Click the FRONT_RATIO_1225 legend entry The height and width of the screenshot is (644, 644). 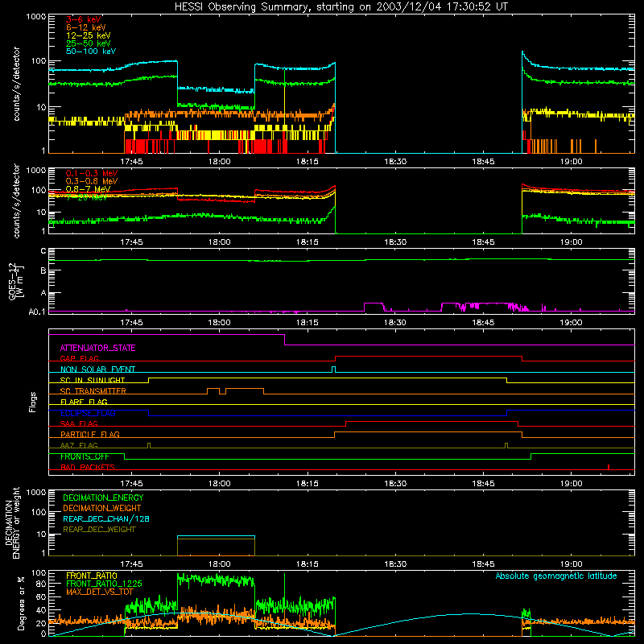[x=104, y=584]
